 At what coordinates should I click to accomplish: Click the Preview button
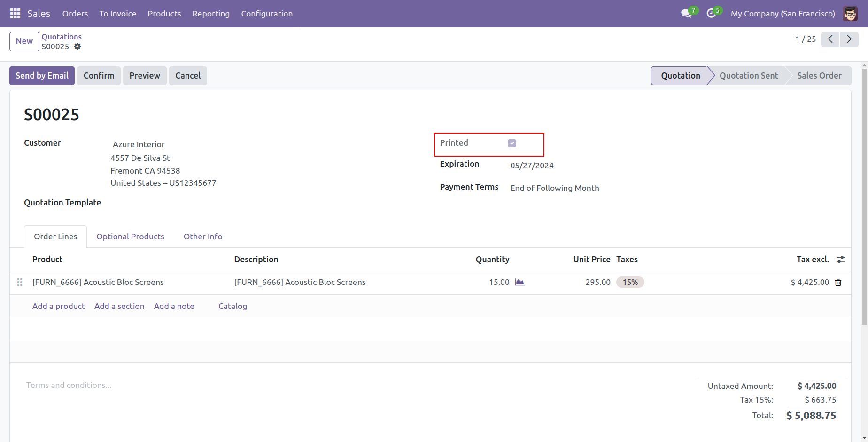pyautogui.click(x=145, y=76)
